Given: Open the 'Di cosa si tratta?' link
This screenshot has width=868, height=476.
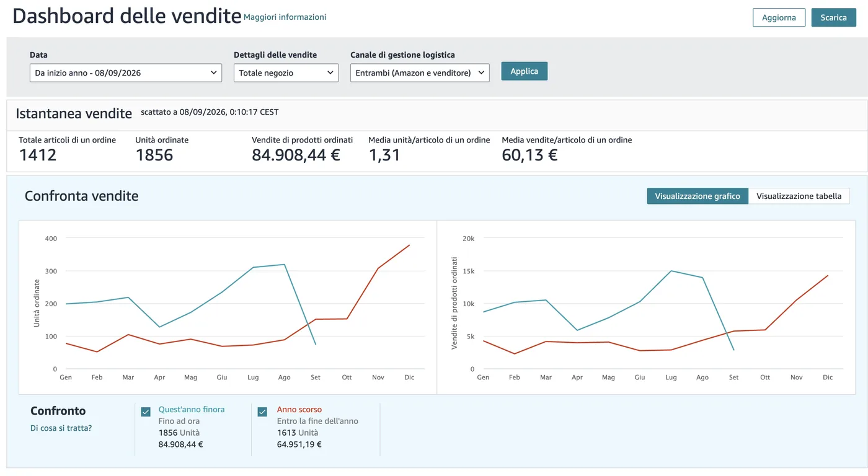Looking at the screenshot, I should coord(61,428).
